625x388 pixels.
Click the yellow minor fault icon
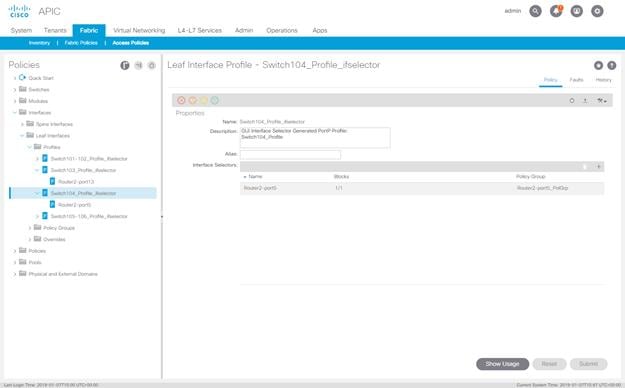point(204,100)
